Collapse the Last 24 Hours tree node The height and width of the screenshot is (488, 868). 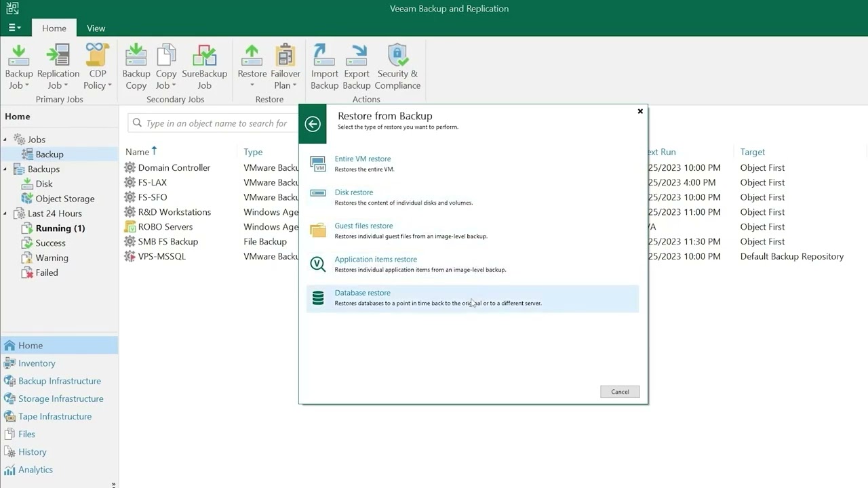[x=5, y=213]
